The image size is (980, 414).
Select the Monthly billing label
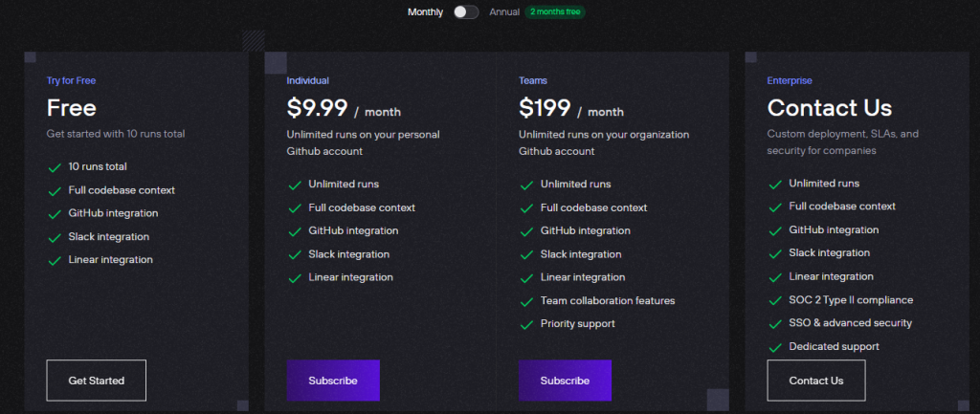point(425,12)
